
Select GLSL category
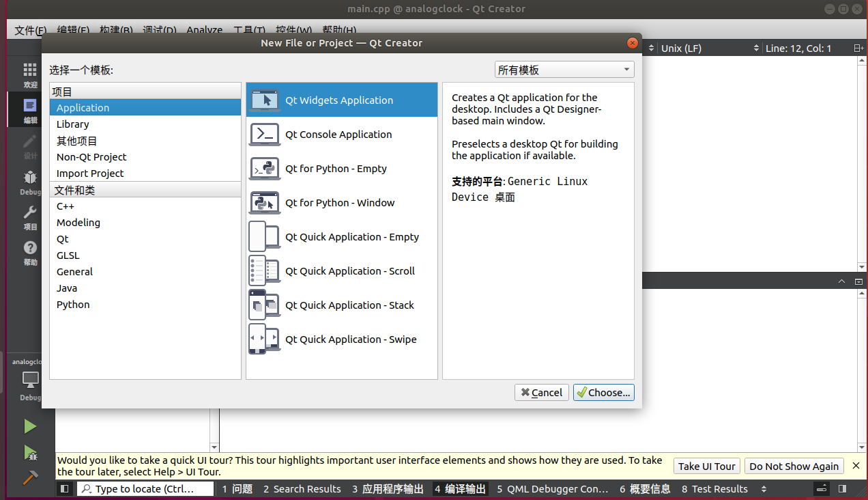pyautogui.click(x=145, y=255)
